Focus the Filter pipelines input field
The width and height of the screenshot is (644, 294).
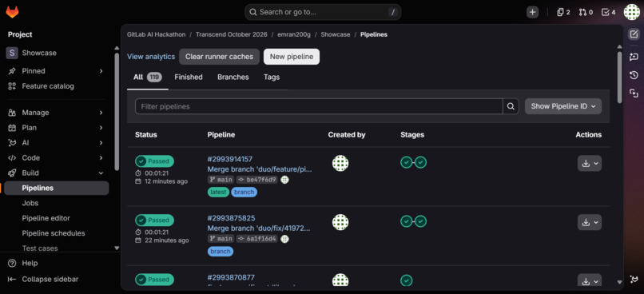click(319, 106)
